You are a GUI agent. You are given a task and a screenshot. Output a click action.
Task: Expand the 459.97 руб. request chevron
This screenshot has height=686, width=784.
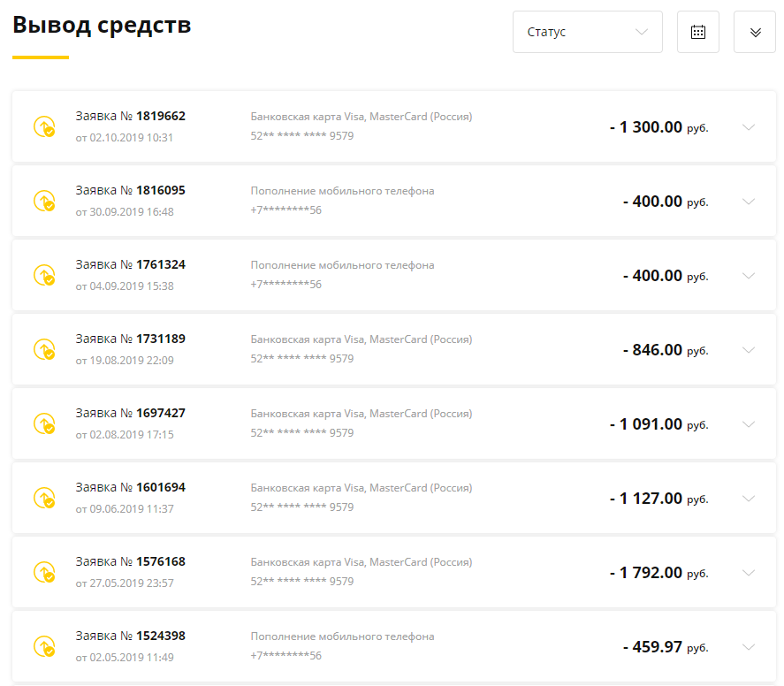click(x=749, y=647)
